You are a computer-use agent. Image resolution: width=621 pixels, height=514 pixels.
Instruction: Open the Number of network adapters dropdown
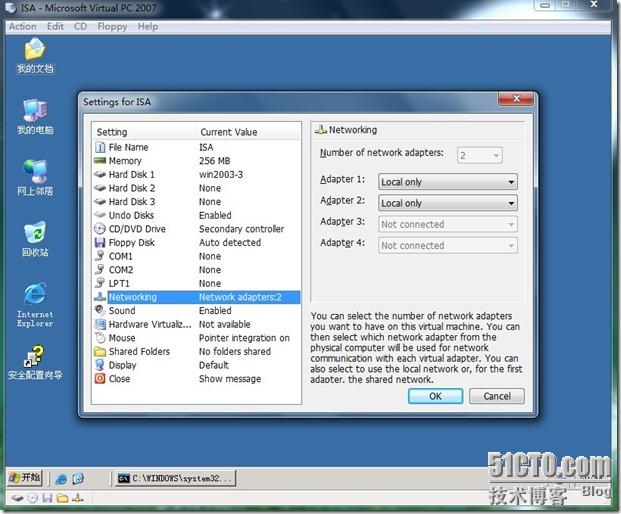point(480,155)
